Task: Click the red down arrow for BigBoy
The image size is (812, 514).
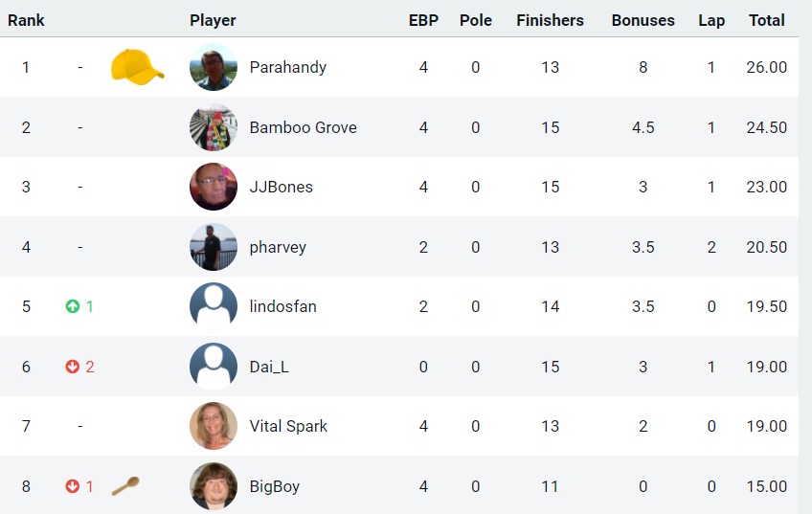Action: pyautogui.click(x=73, y=486)
